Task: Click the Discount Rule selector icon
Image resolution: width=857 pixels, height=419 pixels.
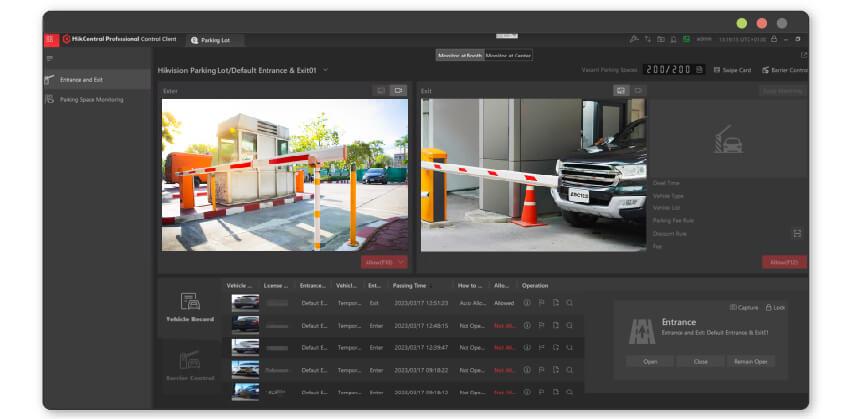Action: pyautogui.click(x=797, y=234)
